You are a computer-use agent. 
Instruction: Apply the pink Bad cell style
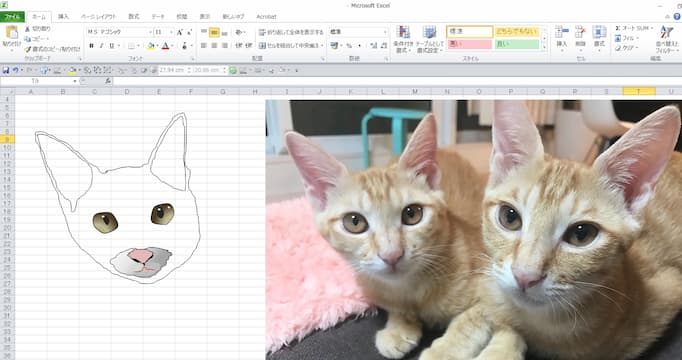pyautogui.click(x=469, y=44)
